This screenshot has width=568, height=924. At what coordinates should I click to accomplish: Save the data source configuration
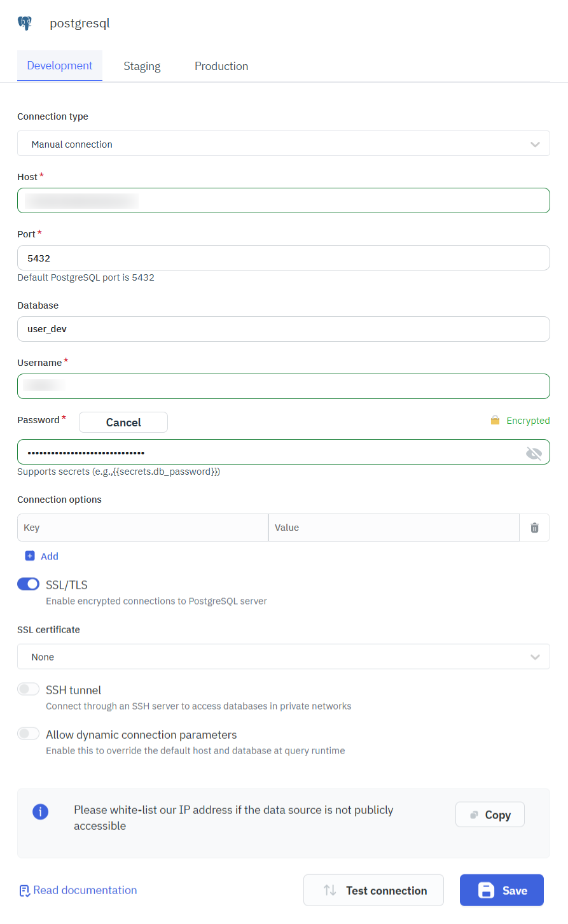click(502, 890)
